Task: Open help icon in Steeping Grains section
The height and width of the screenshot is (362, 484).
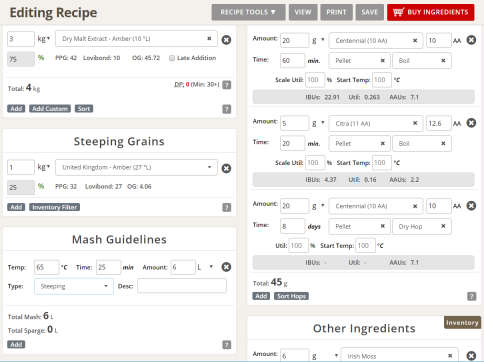Action: tap(227, 208)
